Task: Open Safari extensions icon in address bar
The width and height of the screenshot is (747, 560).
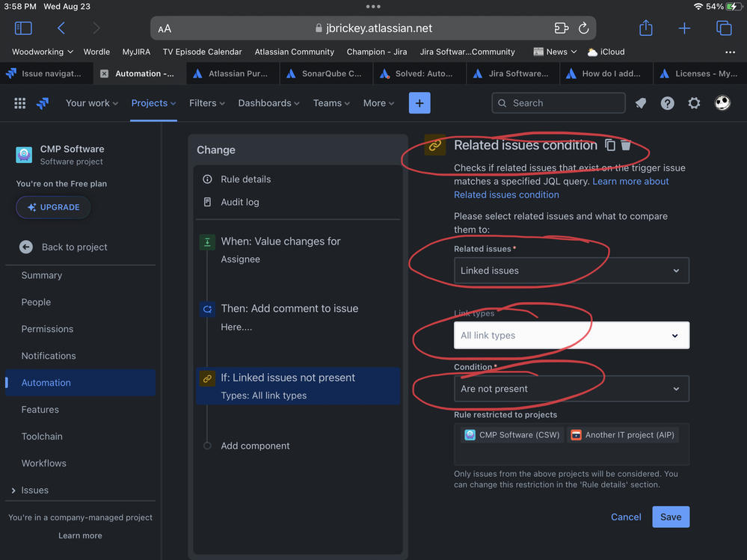Action: tap(562, 28)
